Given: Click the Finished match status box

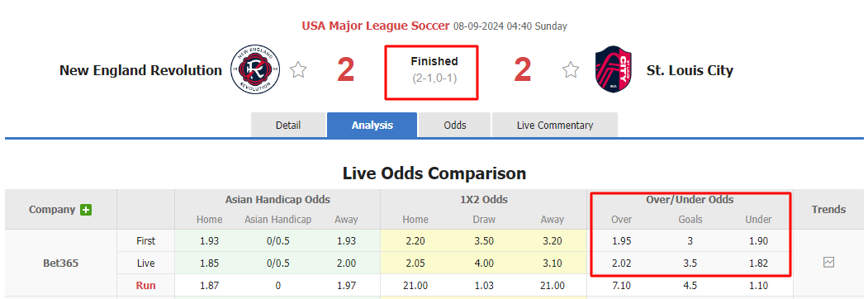Looking at the screenshot, I should (432, 73).
